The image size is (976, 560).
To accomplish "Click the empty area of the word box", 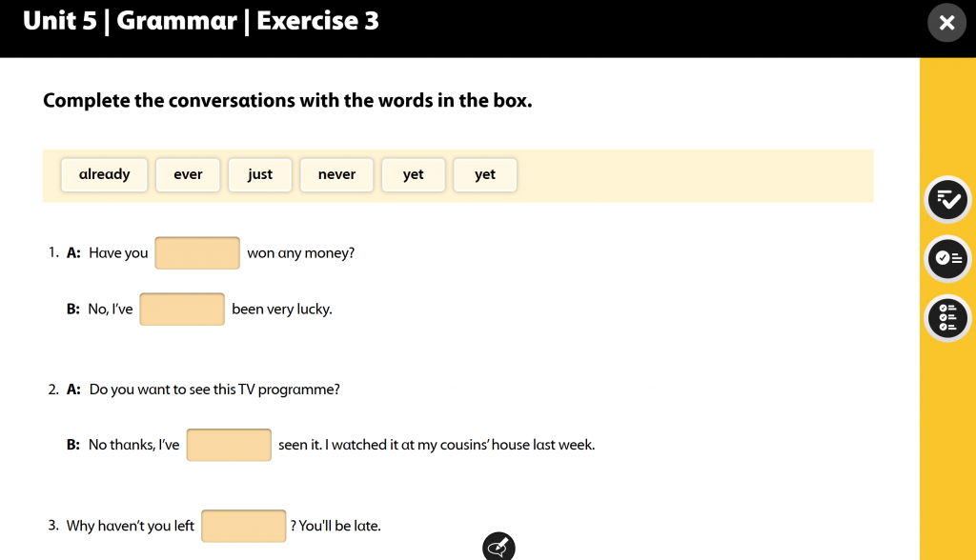I will tap(694, 175).
